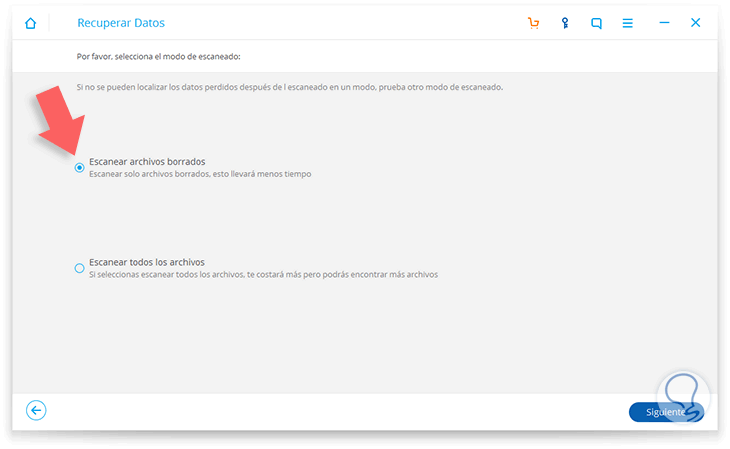Click the 'Recuperar Datos' title

tap(121, 23)
